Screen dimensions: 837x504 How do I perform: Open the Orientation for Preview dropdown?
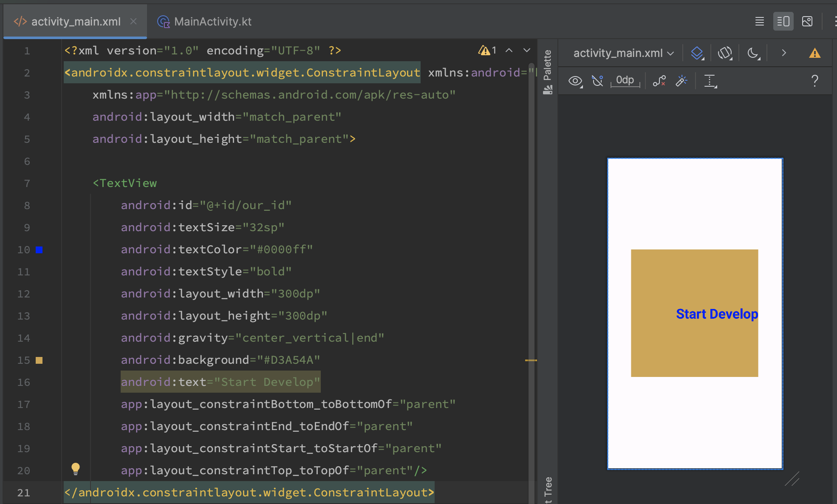[725, 53]
